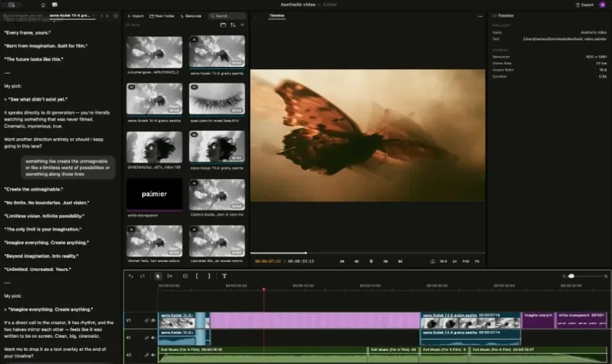Click the timeline zoom-in magnifier icon

coord(605,276)
